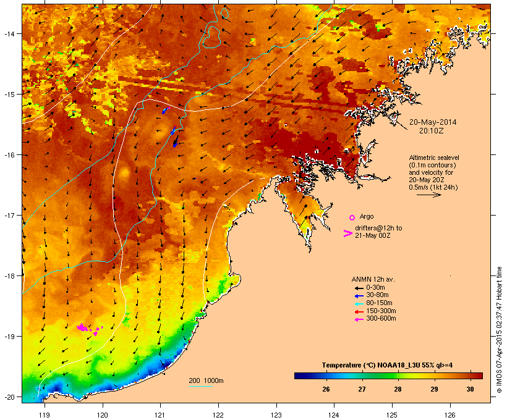This screenshot has height=420, width=507.
Task: Click the colorbar at 26 degrees blue
Action: pyautogui.click(x=326, y=376)
